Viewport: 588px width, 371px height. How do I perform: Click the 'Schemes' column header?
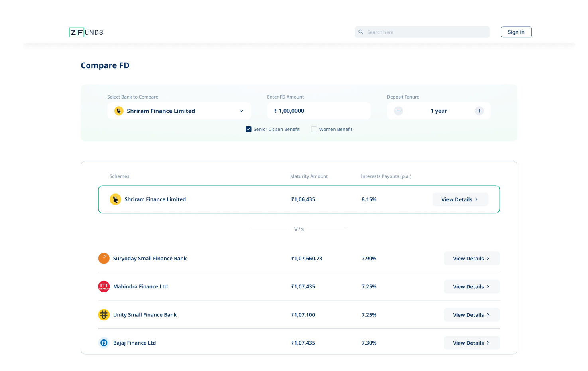[119, 176]
